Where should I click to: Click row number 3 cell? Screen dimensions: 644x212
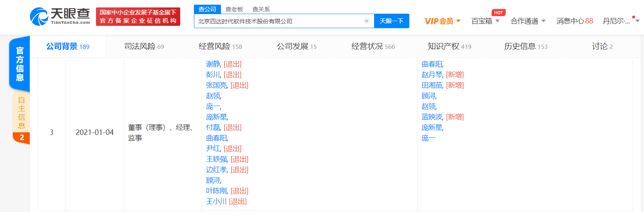[x=51, y=133]
